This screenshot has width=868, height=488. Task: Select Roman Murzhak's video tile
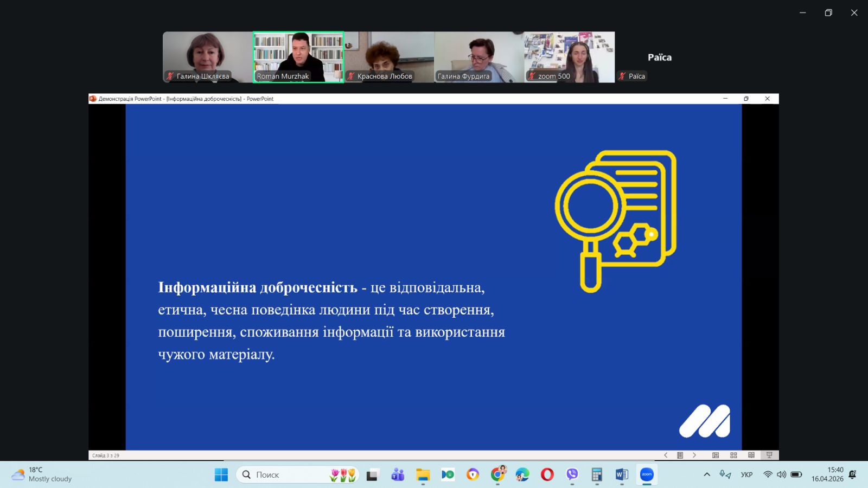click(298, 57)
